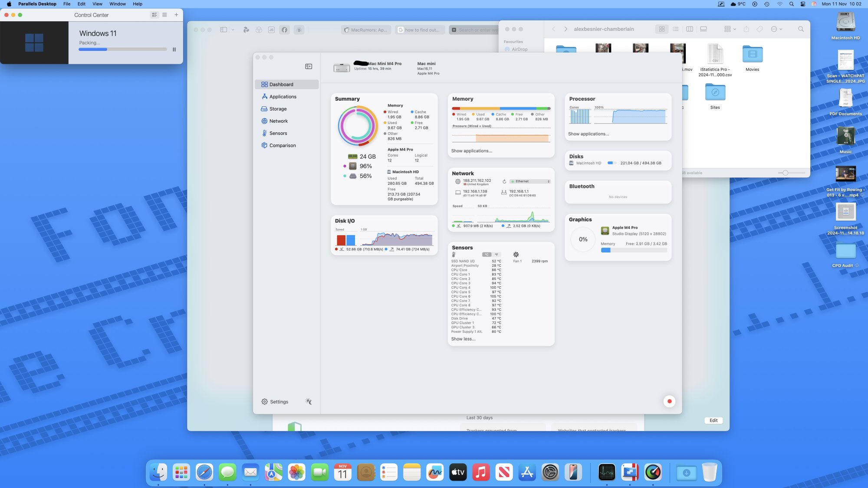Refresh the external IP in Network panel
Image resolution: width=868 pixels, height=488 pixels.
coord(504,181)
